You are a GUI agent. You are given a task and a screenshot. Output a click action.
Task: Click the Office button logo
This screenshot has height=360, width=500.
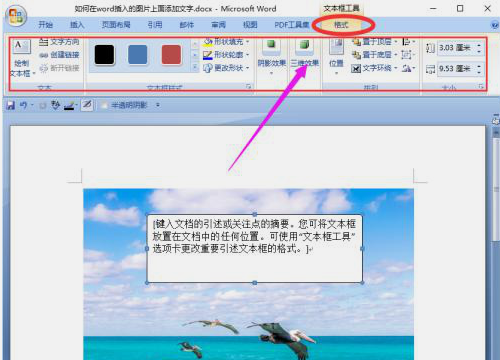(x=15, y=17)
